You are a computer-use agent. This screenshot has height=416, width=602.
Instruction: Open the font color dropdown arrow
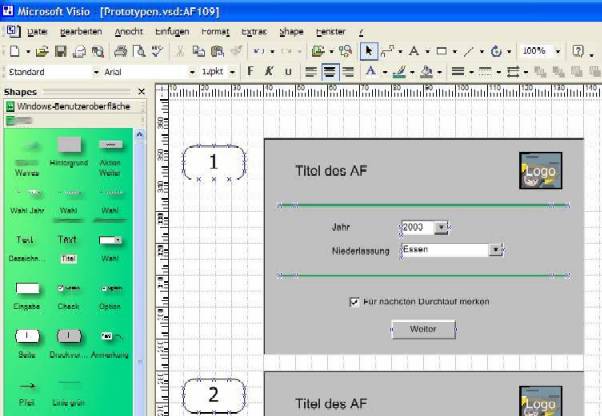(384, 72)
